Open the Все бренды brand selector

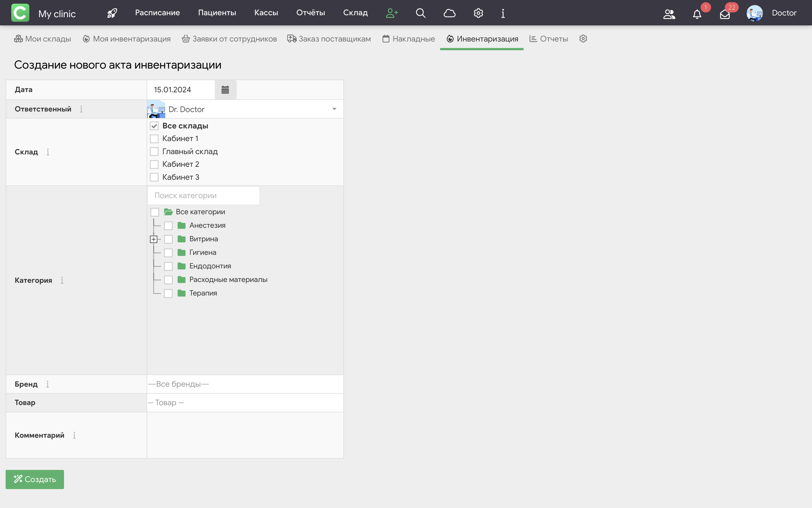[245, 384]
